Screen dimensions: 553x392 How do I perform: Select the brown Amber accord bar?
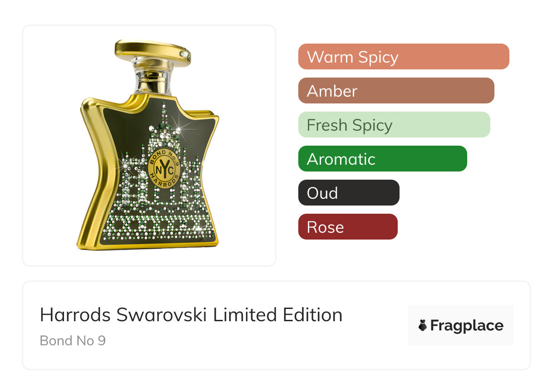coord(396,91)
